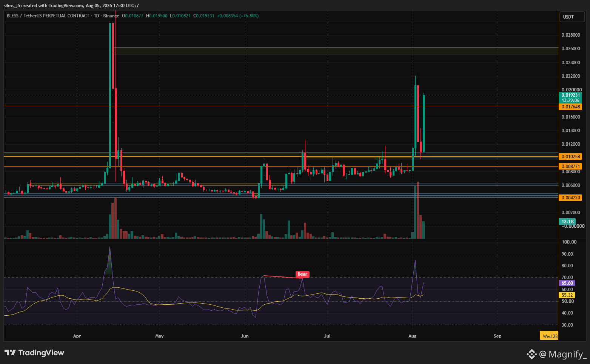Click the 1D interval in chart title
The height and width of the screenshot is (364, 590).
click(96, 16)
